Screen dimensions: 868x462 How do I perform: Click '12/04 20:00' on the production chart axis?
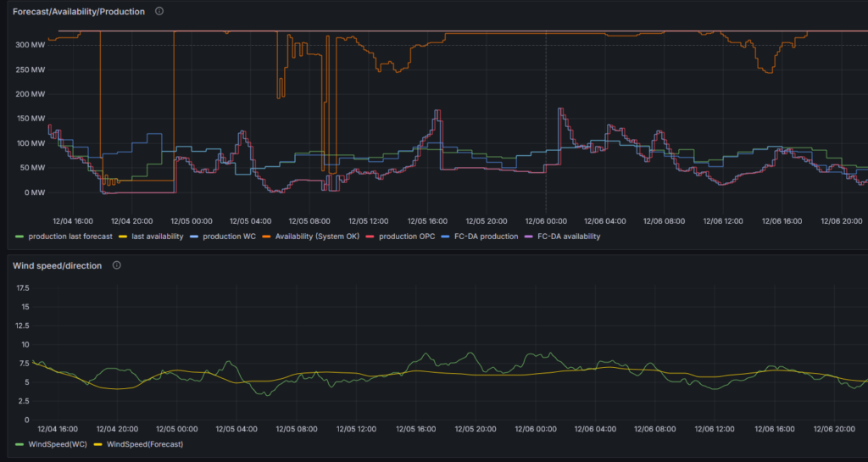click(x=131, y=220)
